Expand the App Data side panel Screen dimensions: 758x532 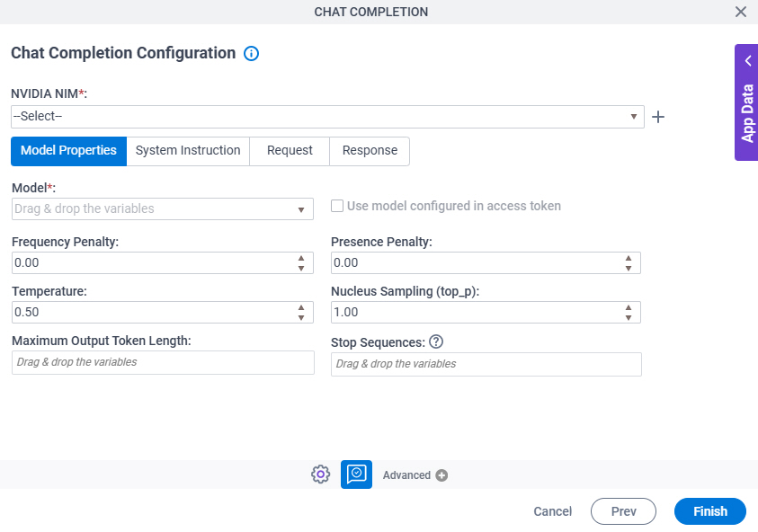(x=746, y=102)
